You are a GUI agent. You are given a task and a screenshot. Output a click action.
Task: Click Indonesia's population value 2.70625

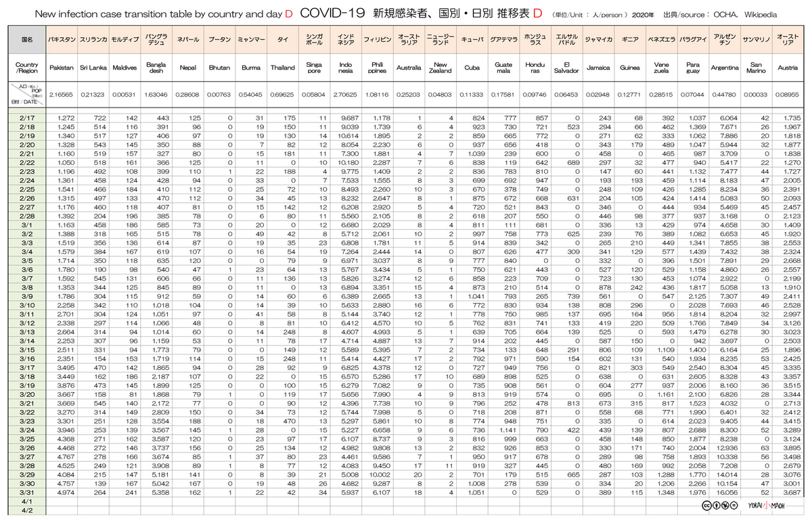click(346, 95)
